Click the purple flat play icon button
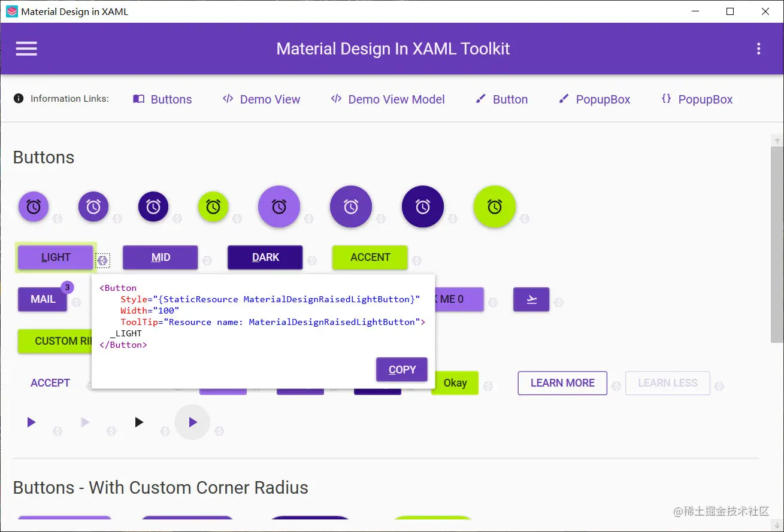 32,422
